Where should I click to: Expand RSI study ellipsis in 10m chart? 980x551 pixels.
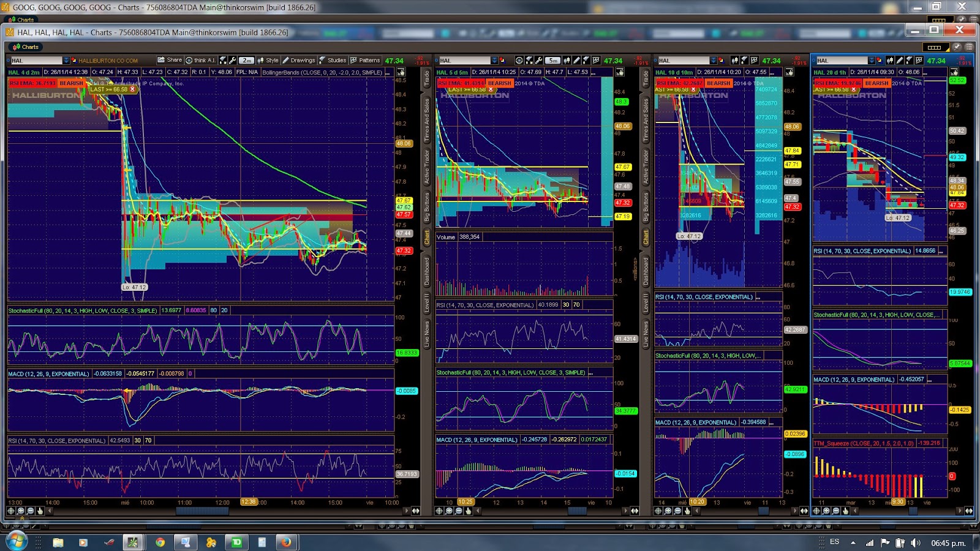tap(758, 298)
